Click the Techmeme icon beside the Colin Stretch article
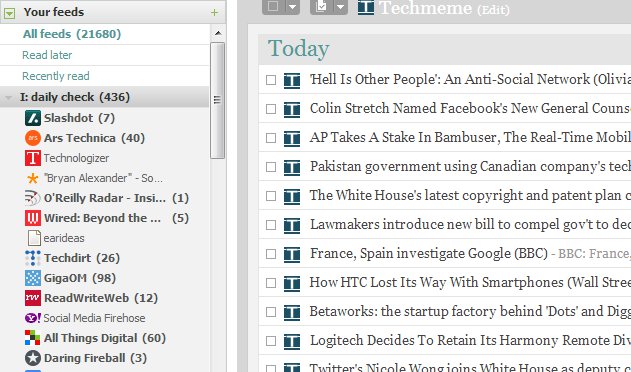 point(292,109)
